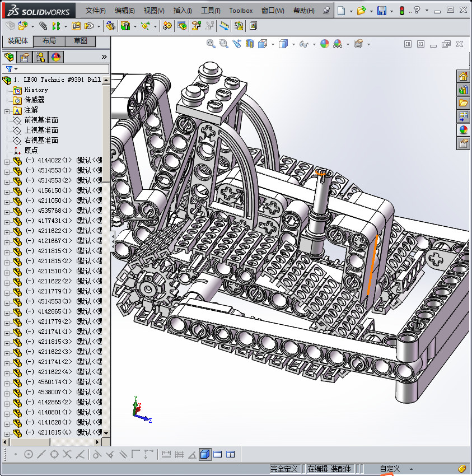Open the Appearances color sphere in task pane
Screen dimensions: 472x476
tap(463, 130)
